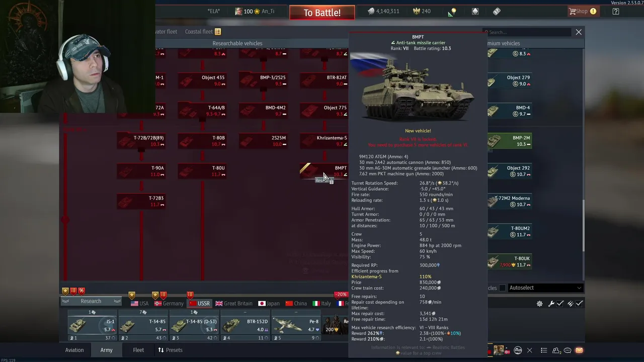Select premium T-72M2 Moderna vehicle

(510, 201)
